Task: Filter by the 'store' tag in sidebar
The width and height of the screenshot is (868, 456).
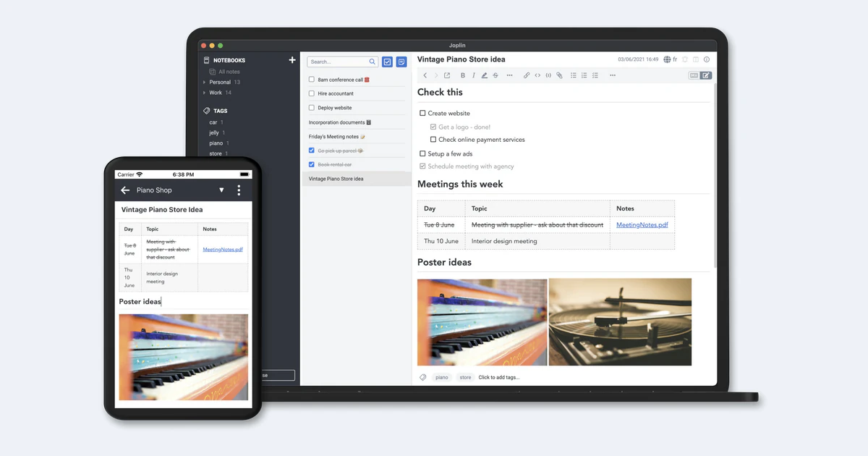Action: [x=216, y=153]
